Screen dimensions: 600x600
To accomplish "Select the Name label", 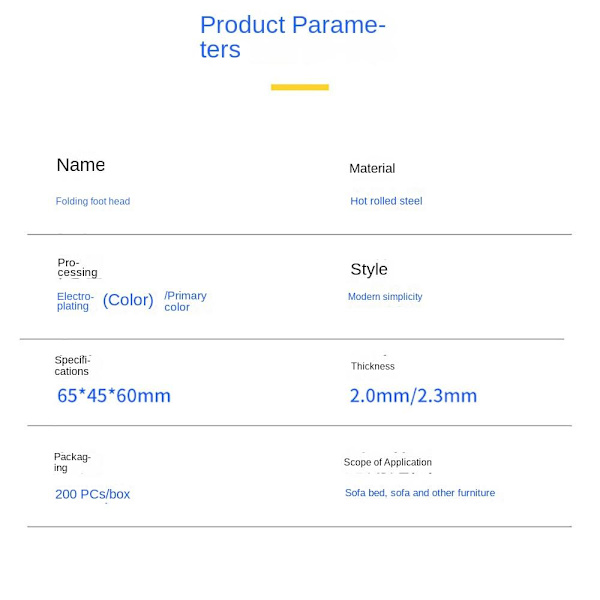I will [81, 165].
